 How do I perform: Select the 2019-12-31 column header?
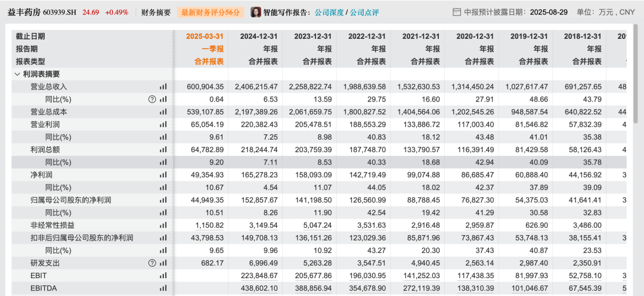[x=530, y=36]
